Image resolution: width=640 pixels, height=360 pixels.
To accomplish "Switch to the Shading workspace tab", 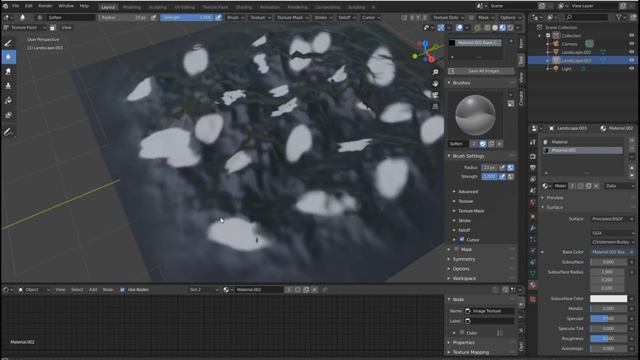I will click(x=244, y=7).
